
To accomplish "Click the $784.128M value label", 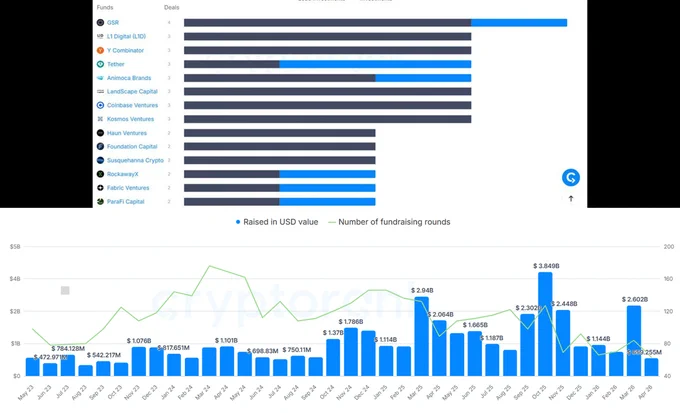I will coord(68,349).
